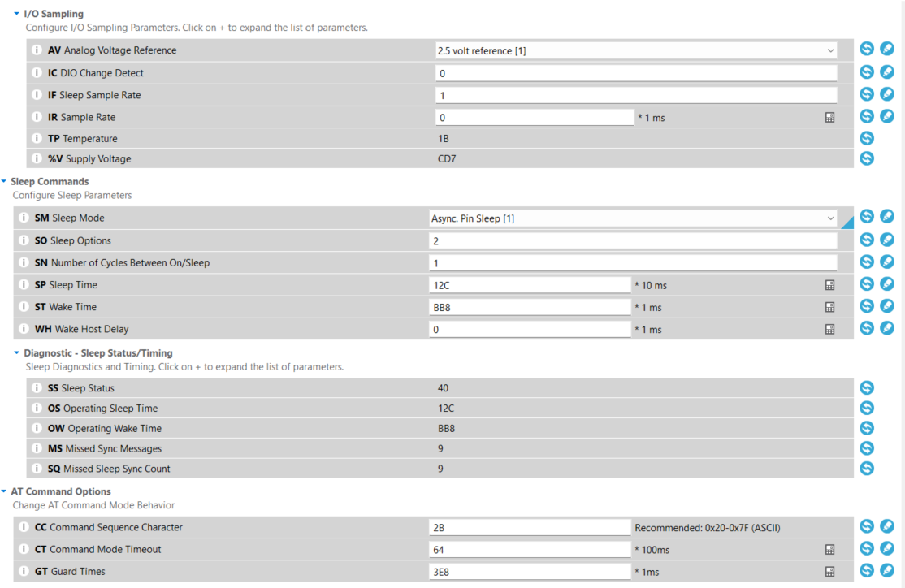Collapse the I/O Sampling section

click(17, 14)
